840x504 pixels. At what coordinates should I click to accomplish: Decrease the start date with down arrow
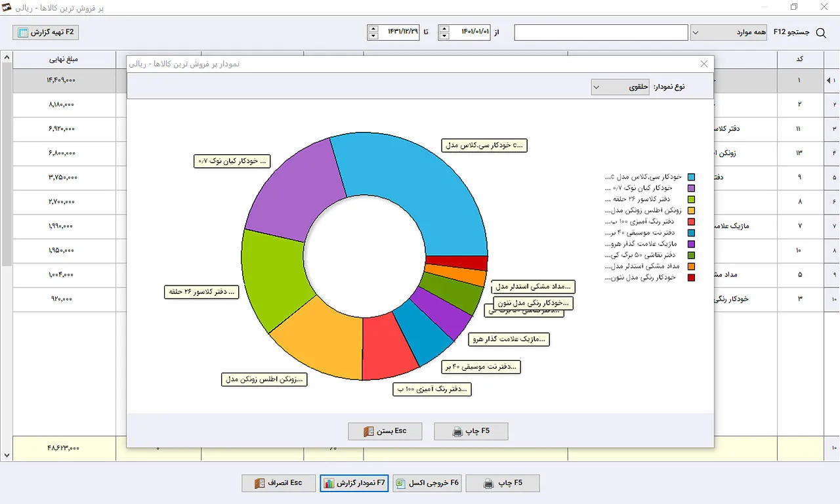444,36
